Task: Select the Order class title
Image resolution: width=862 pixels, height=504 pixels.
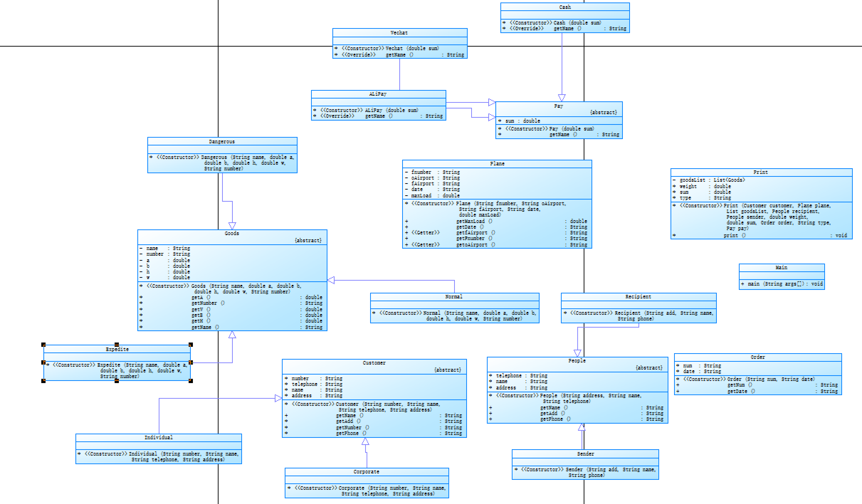Action: click(x=758, y=357)
